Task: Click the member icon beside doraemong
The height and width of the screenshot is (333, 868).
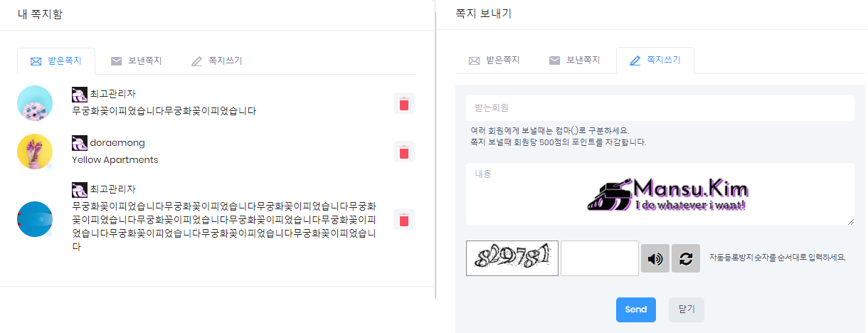Action: (80, 142)
